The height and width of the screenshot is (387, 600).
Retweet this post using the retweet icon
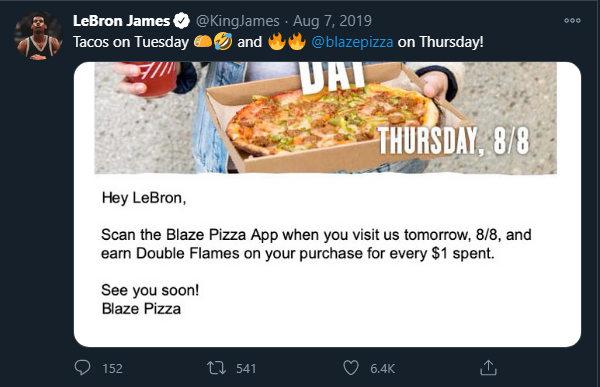217,368
